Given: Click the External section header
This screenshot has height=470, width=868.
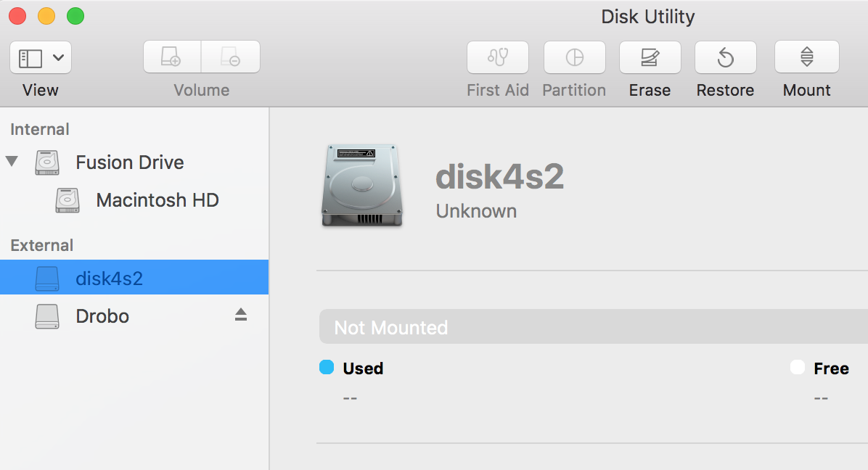Looking at the screenshot, I should (x=42, y=245).
